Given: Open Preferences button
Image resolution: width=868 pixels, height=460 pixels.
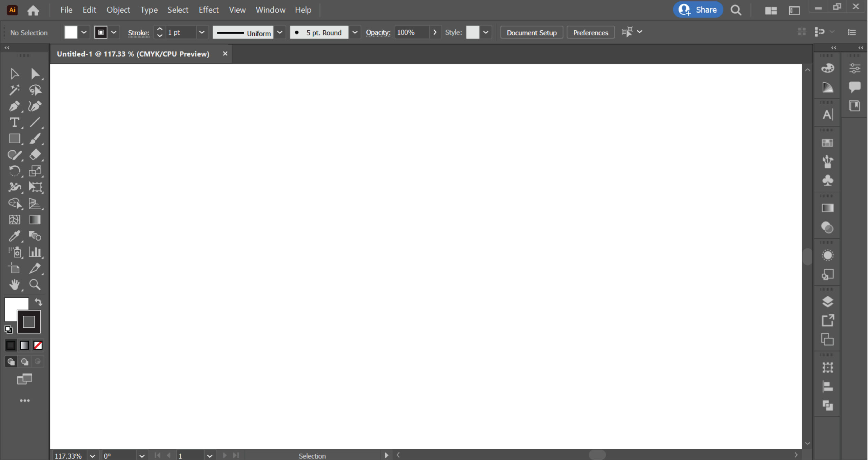Looking at the screenshot, I should tap(591, 33).
